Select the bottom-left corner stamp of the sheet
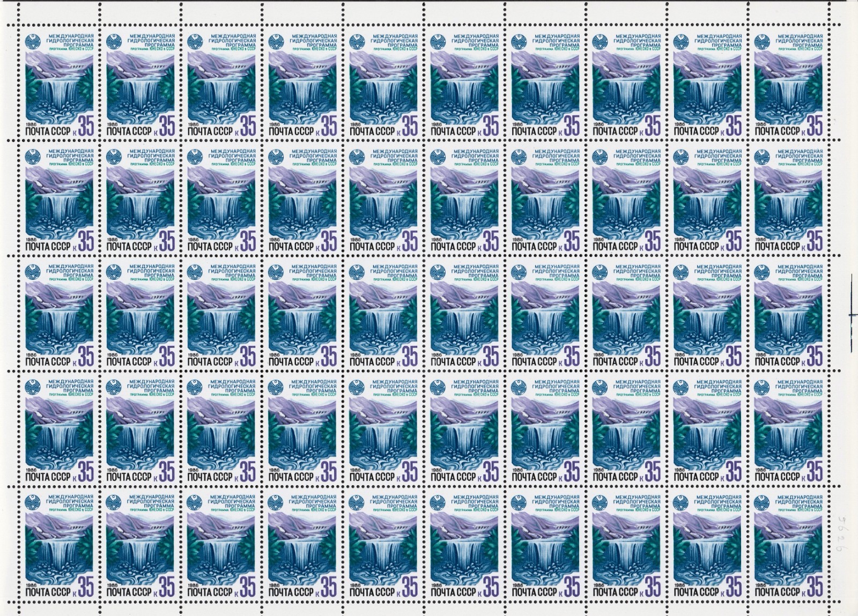This screenshot has height=616, width=858. pyautogui.click(x=60, y=544)
